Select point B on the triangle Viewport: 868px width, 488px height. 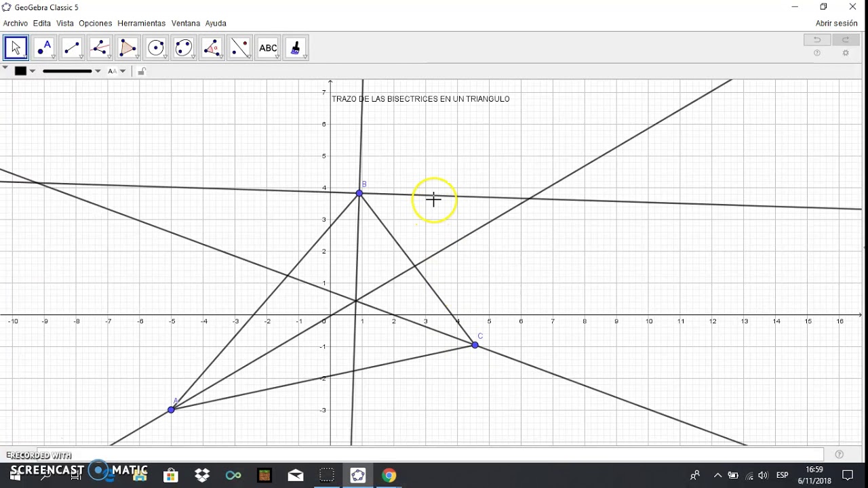point(359,193)
